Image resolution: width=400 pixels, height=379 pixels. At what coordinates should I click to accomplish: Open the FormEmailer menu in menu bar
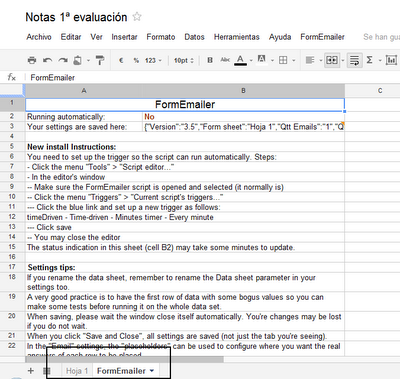[x=322, y=37]
